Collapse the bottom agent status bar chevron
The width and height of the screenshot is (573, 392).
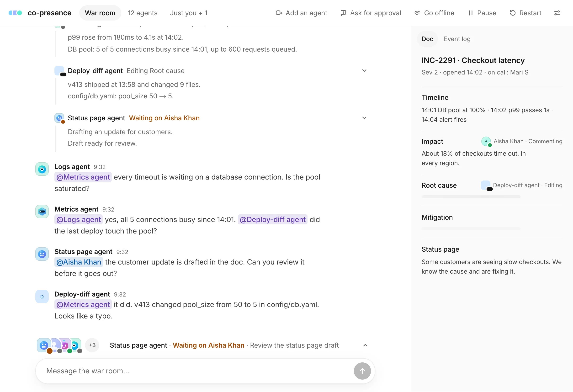(x=365, y=345)
